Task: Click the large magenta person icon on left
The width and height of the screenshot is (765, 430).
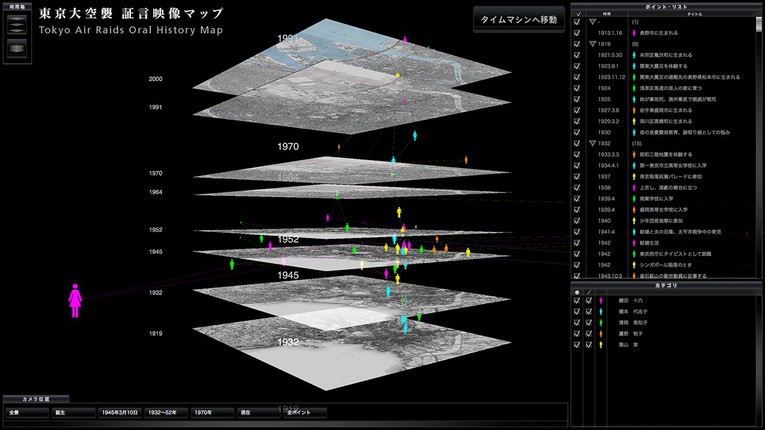Action: click(x=74, y=300)
